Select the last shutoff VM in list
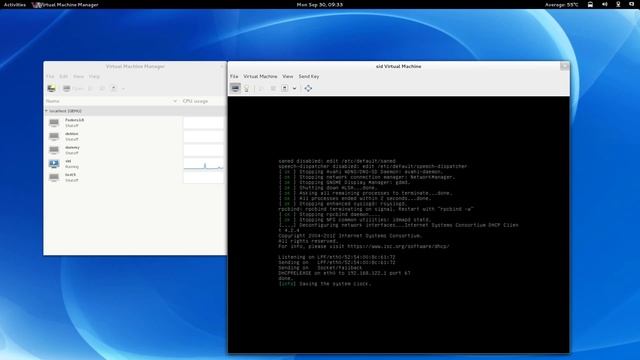The height and width of the screenshot is (360, 640). pyautogui.click(x=135, y=177)
